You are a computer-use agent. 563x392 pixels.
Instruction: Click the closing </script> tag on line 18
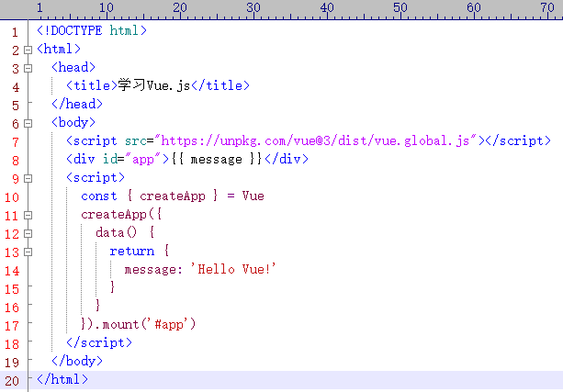(99, 342)
